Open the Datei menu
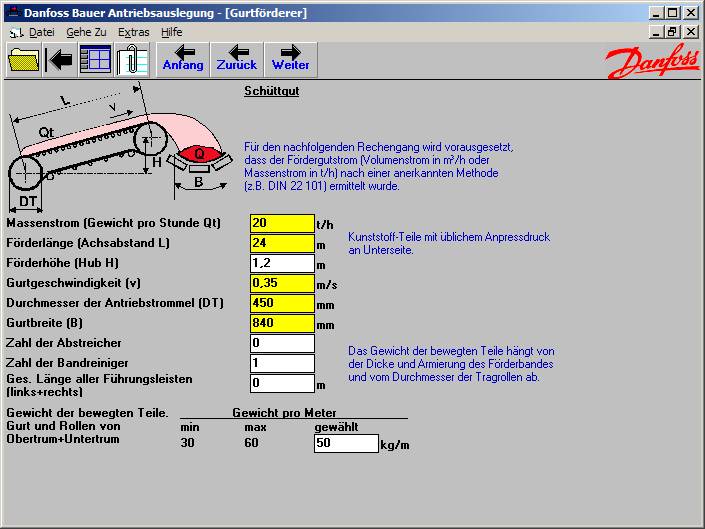 click(x=41, y=32)
